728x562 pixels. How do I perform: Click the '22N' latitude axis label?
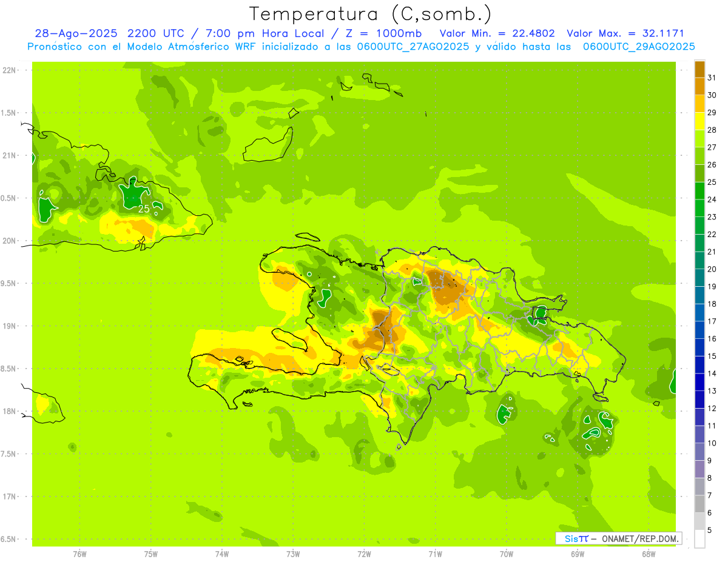(x=10, y=70)
